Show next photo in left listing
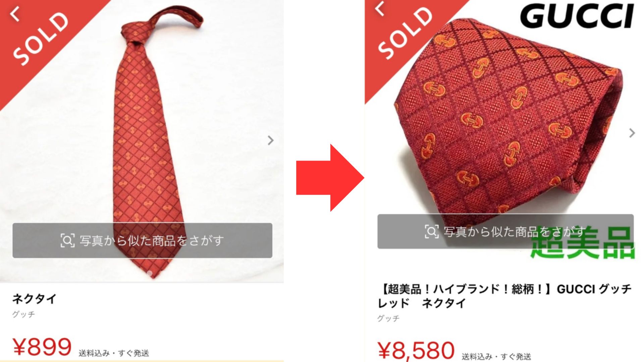Viewport: 644px width, 362px height. 271,140
